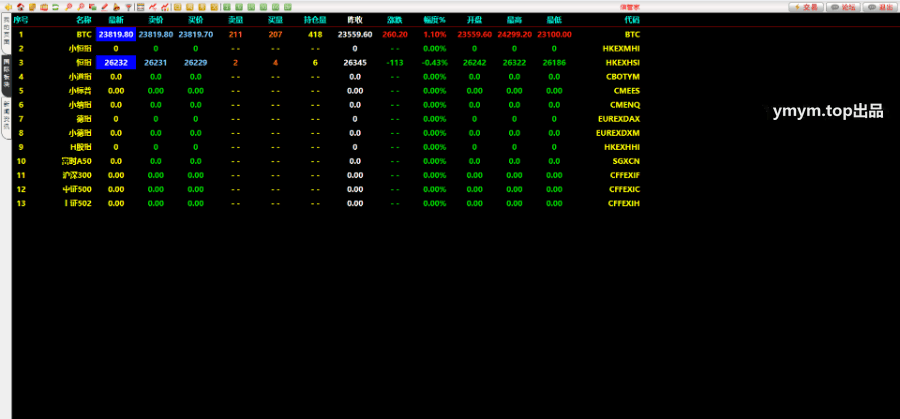This screenshot has height=419, width=900.
Task: Click the EUREXDAX code cell
Action: tap(619, 119)
